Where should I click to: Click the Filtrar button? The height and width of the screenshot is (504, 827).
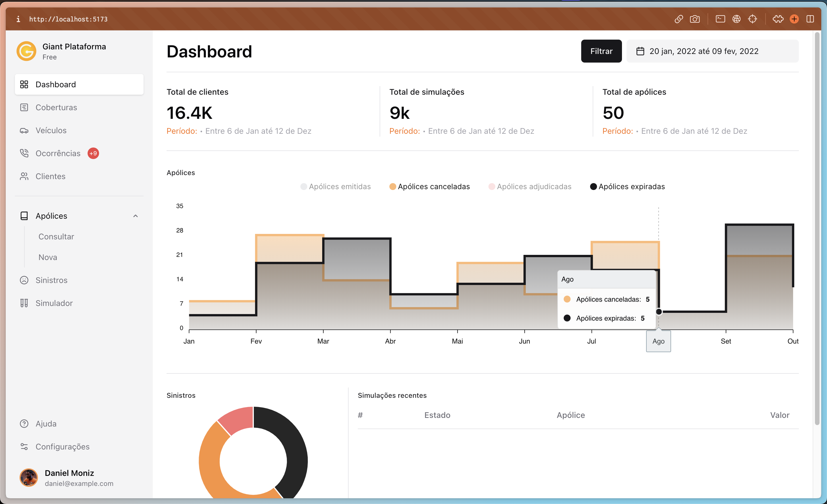601,51
